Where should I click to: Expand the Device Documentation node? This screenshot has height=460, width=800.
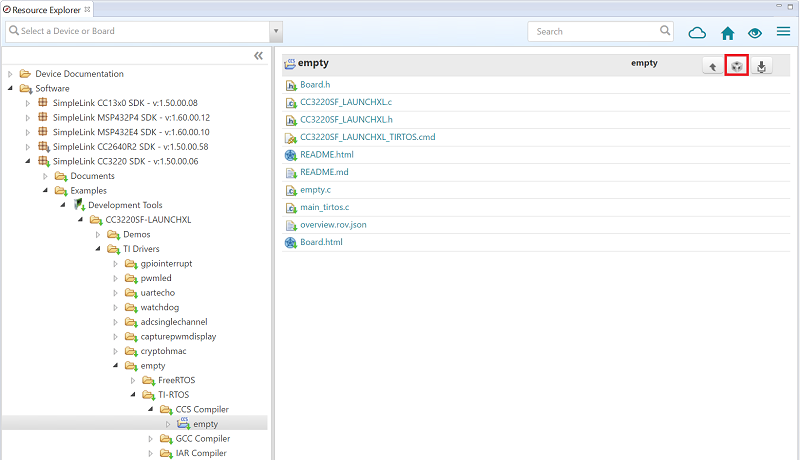point(11,74)
